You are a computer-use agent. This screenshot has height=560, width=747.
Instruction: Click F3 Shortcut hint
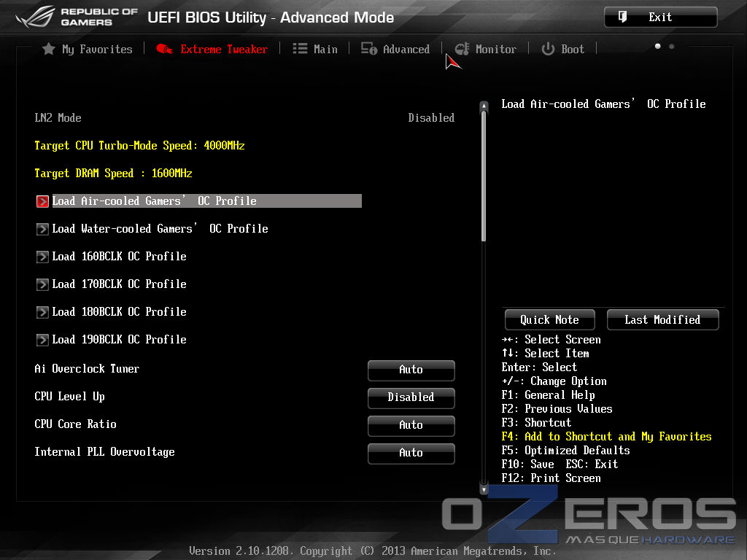(536, 423)
